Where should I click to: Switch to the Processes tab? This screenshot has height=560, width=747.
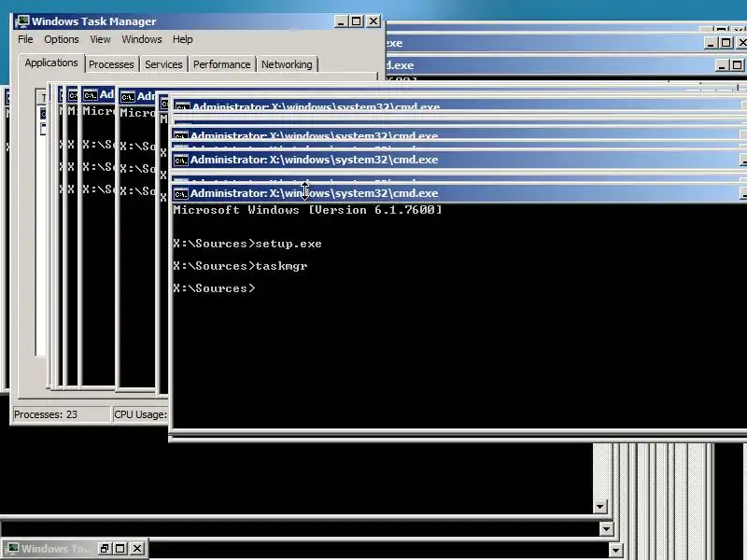(111, 64)
